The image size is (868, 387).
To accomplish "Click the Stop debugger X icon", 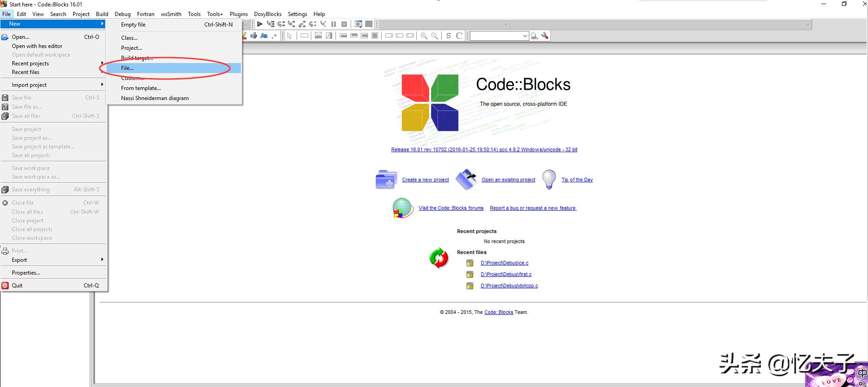I will (344, 24).
